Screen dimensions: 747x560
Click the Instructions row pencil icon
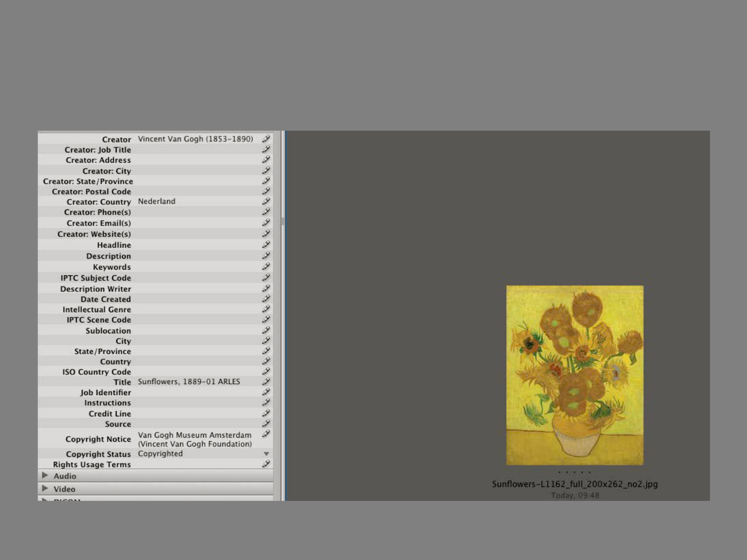[x=266, y=402]
